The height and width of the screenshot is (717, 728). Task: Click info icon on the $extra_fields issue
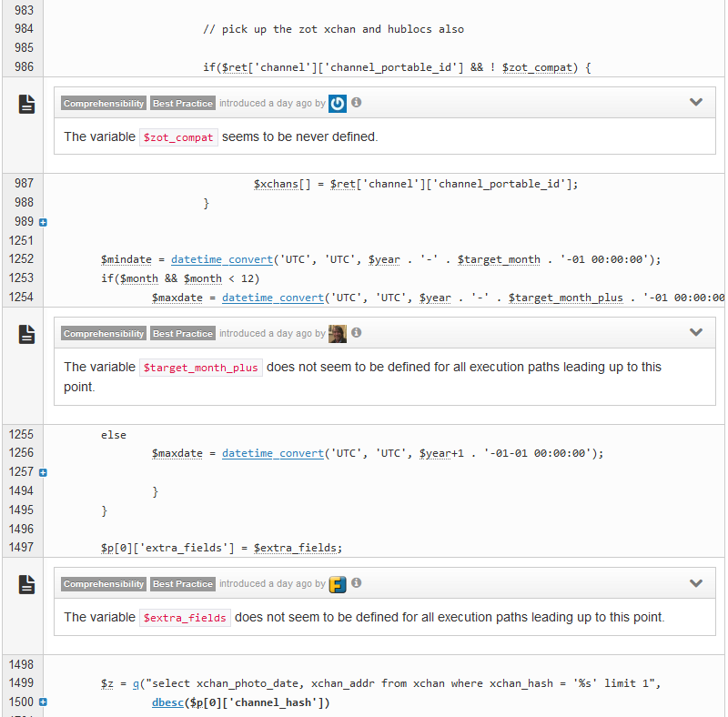tap(357, 583)
